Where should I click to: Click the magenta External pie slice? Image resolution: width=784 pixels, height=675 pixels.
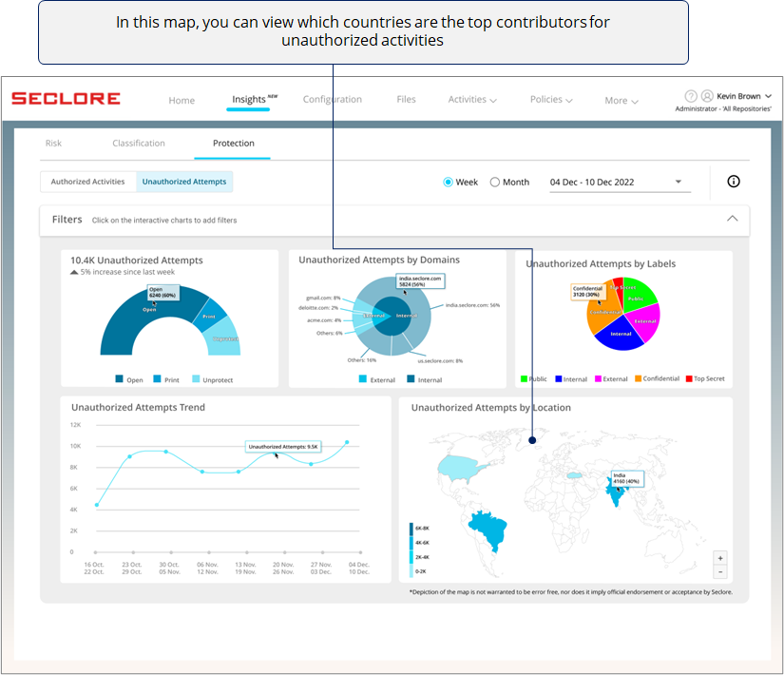pyautogui.click(x=647, y=321)
